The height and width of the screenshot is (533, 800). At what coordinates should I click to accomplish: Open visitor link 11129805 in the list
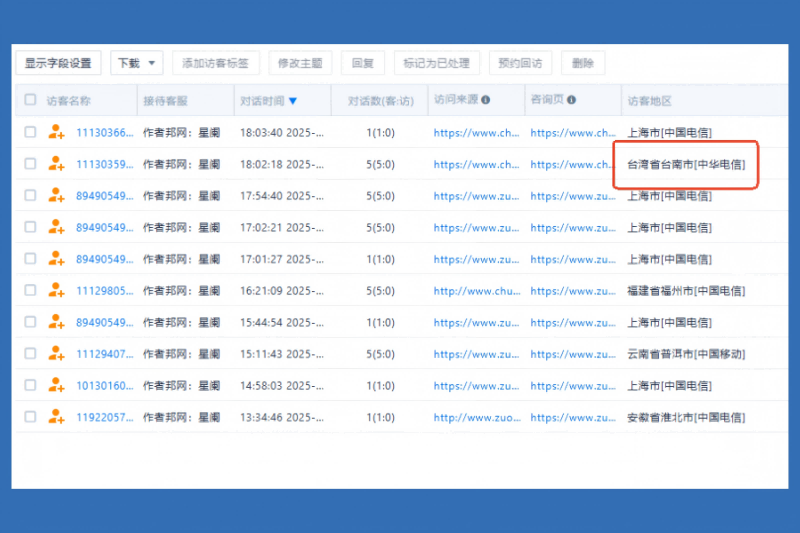click(x=104, y=291)
